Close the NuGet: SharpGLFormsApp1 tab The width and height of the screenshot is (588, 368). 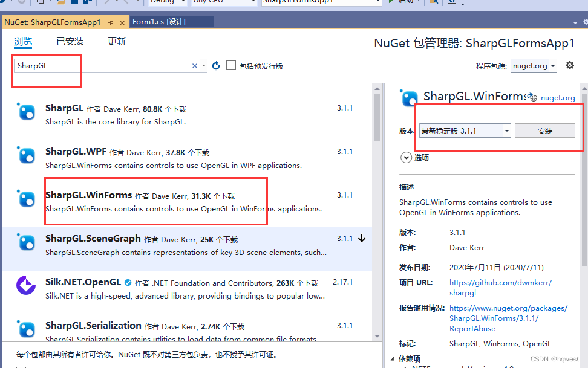coord(122,23)
